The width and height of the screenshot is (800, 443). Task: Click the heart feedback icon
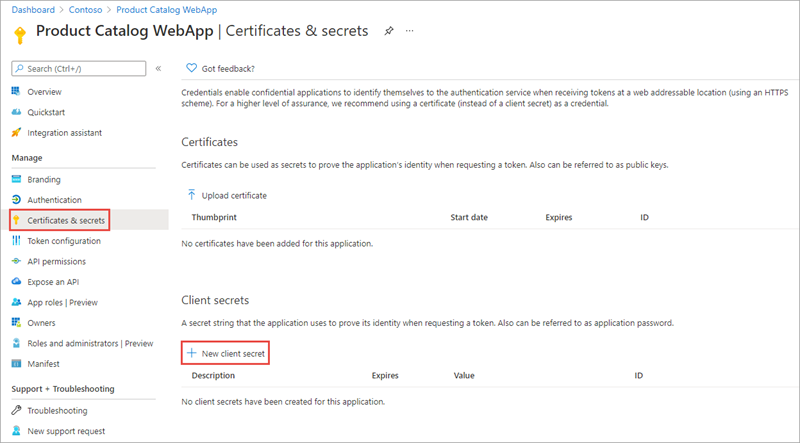pos(191,68)
